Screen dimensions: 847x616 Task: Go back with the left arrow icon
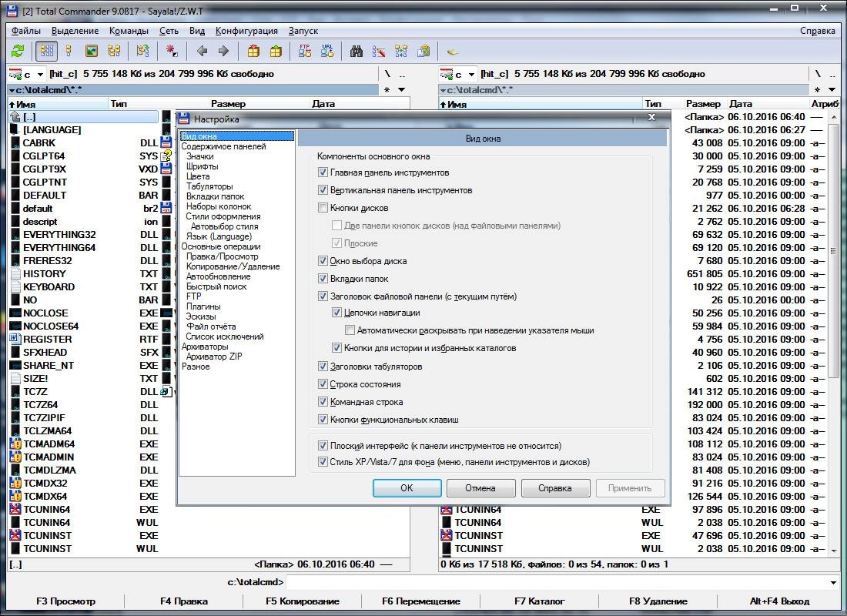click(202, 52)
